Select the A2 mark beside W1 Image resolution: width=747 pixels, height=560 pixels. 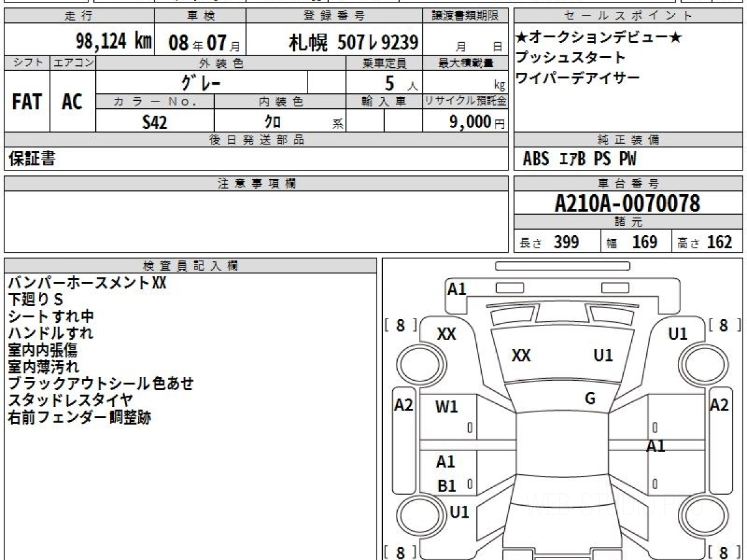click(x=404, y=405)
